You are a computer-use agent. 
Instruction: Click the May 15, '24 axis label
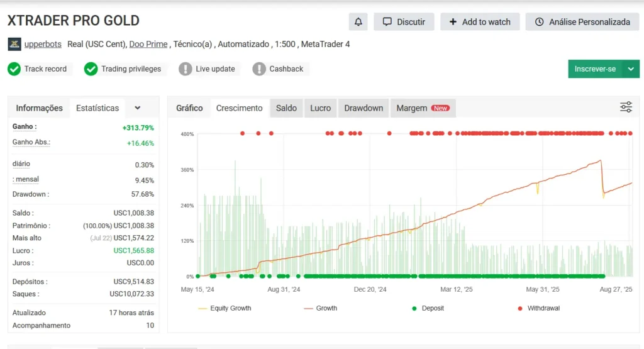click(197, 289)
